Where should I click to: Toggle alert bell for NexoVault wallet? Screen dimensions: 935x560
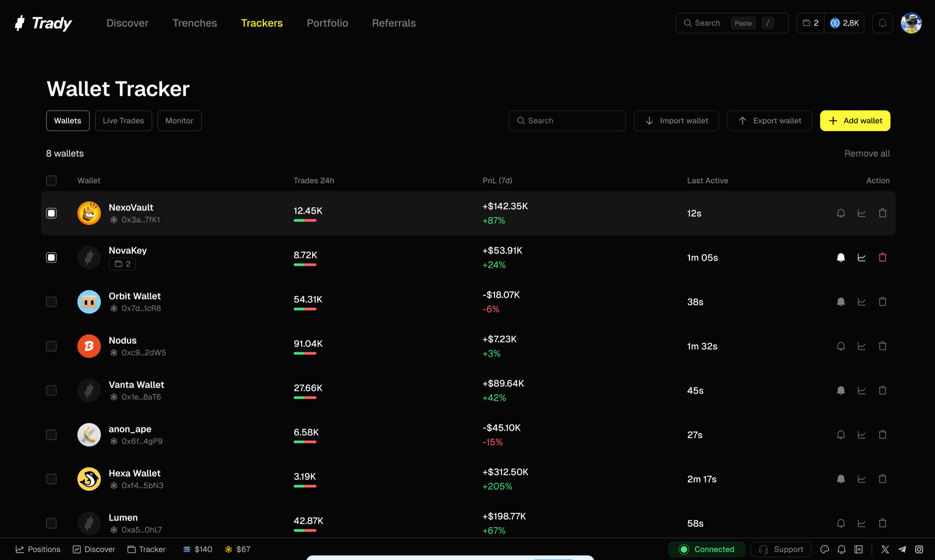coord(841,213)
